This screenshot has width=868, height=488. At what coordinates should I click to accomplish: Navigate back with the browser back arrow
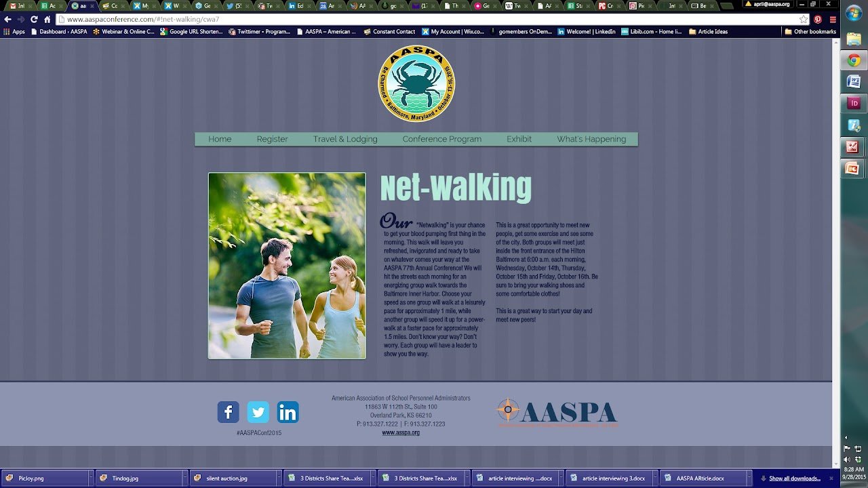pyautogui.click(x=7, y=19)
